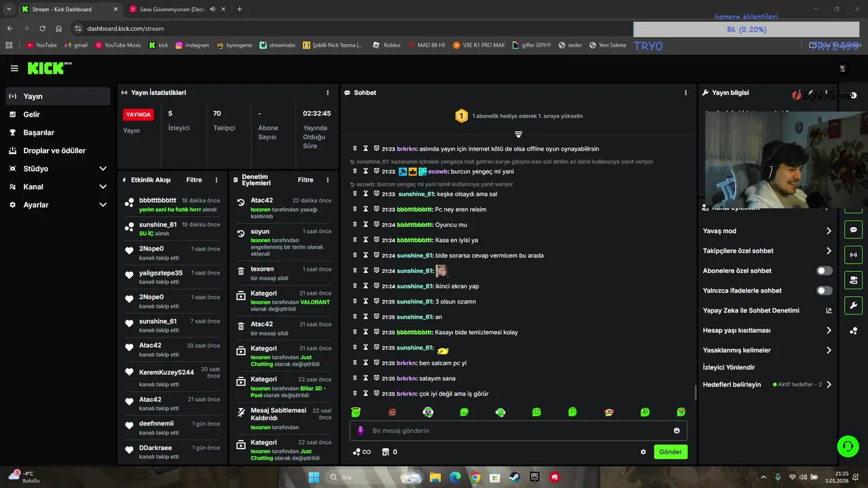Open Etkinlik Akışı panel three-dot menu
Screen dimensions: 868x488
(216, 180)
